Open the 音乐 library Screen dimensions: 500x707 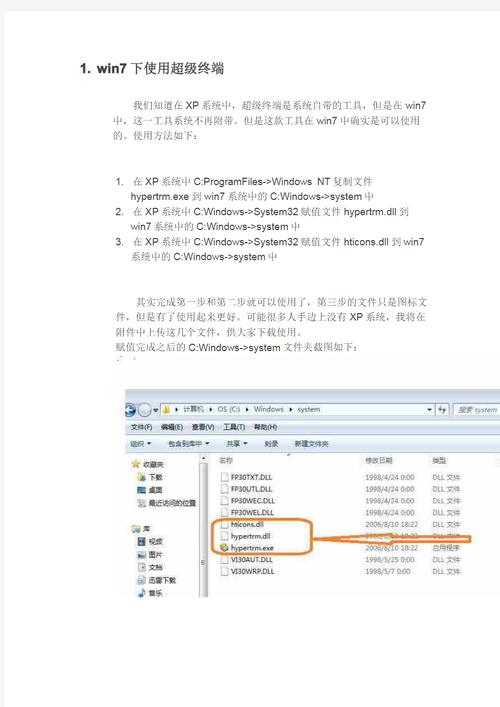[x=150, y=592]
